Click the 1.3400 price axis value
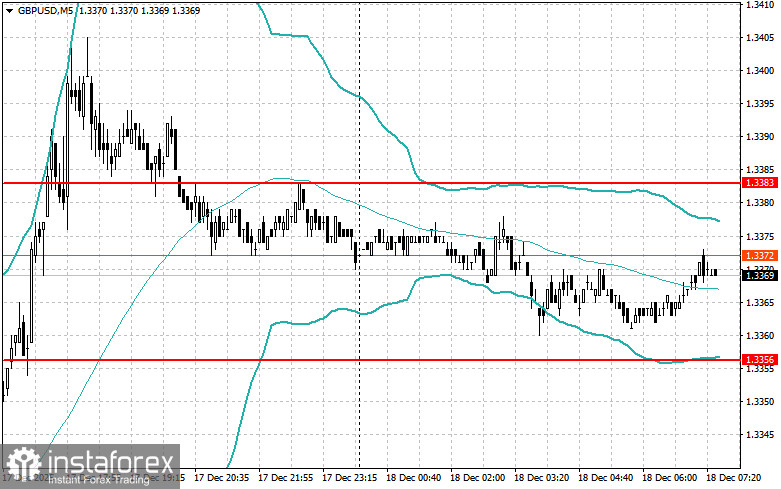 (760, 71)
